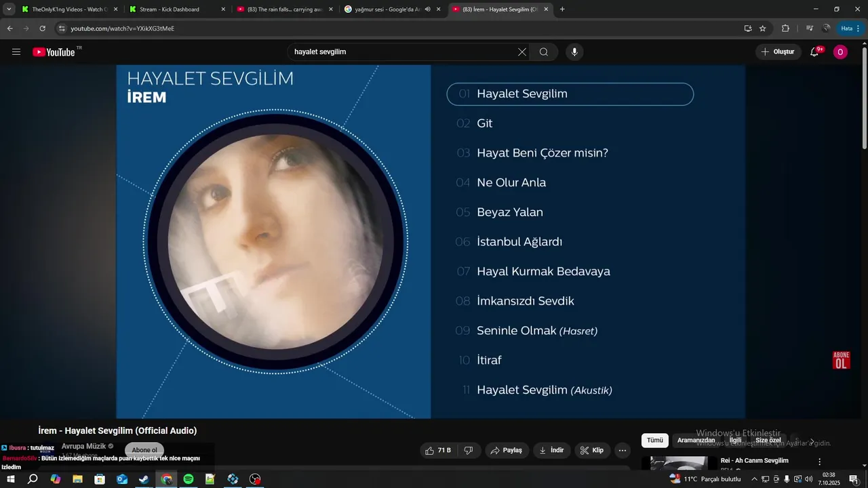Viewport: 868px width, 488px height.
Task: View site information icon in address bar
Action: point(62,28)
